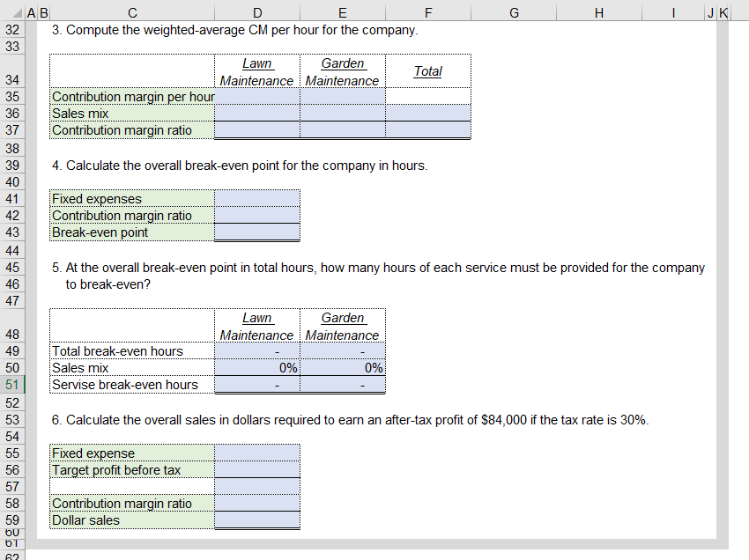Click Garden Maintenance Servise break-even hours cell
Viewport: 749px width, 560px height.
point(343,384)
